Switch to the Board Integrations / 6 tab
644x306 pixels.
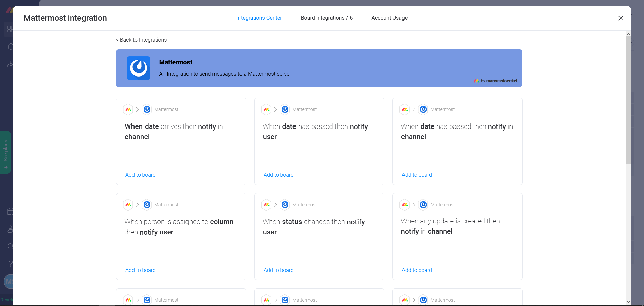click(x=326, y=18)
